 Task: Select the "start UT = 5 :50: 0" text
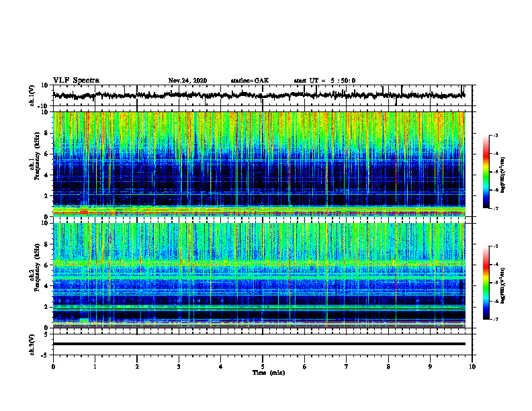pos(324,81)
